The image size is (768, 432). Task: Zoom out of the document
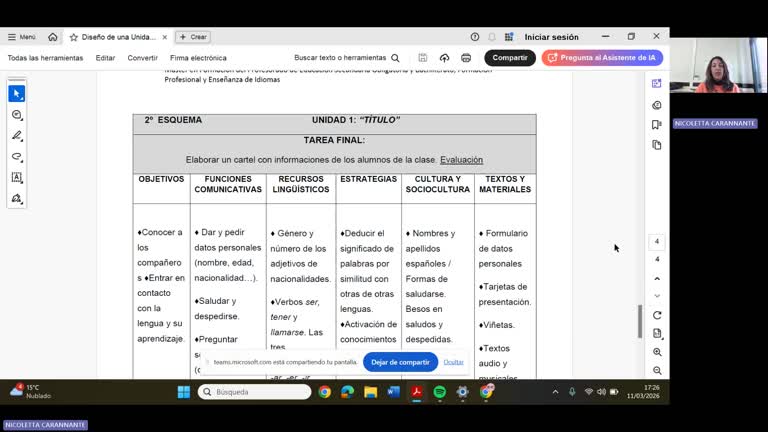coord(657,371)
